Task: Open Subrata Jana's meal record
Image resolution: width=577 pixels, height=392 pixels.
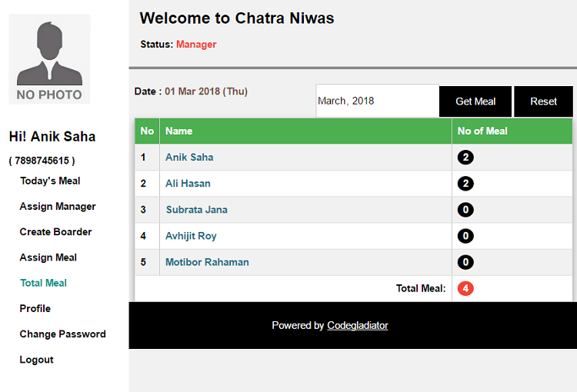Action: [197, 210]
